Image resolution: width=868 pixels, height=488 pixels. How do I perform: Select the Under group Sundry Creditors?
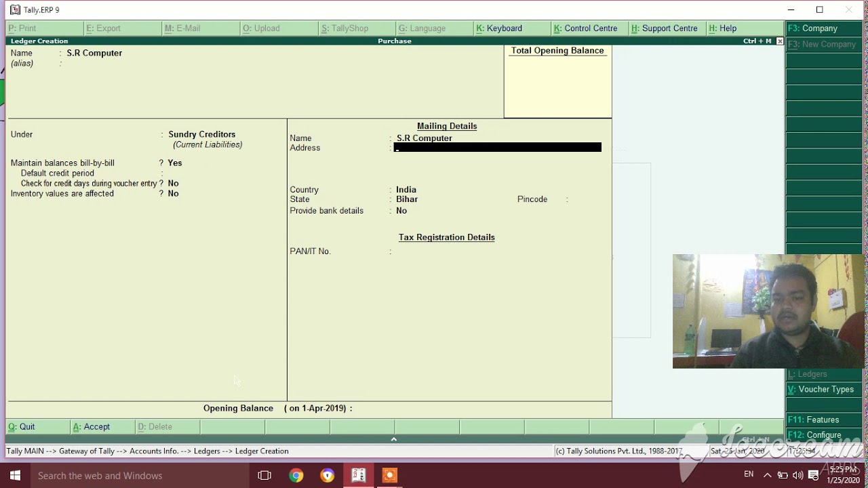202,134
